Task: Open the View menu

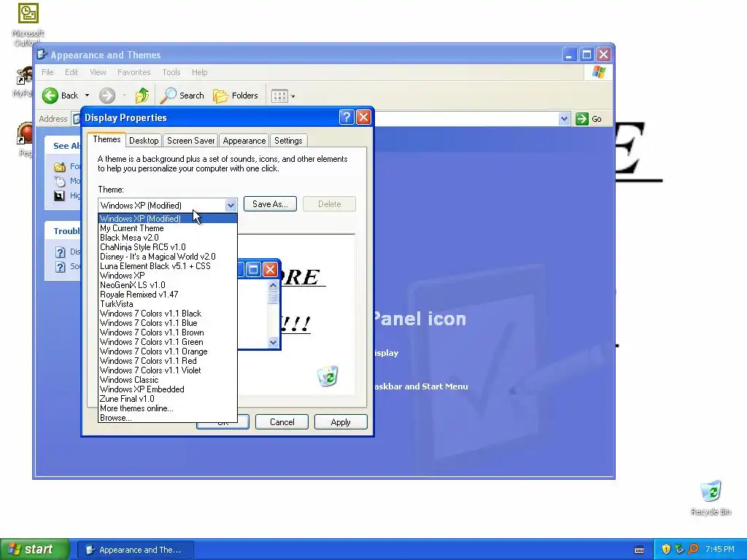Action: [98, 72]
